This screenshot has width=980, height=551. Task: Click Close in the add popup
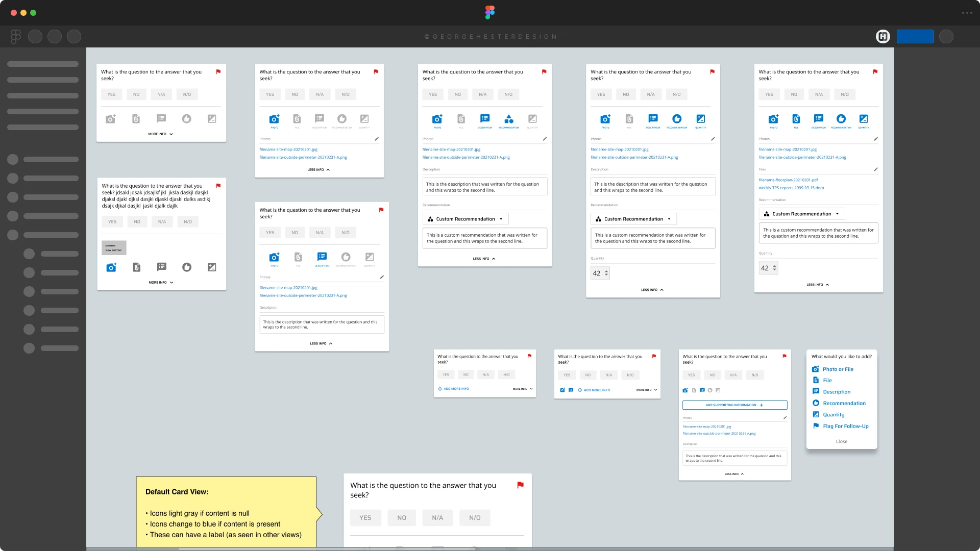(842, 441)
